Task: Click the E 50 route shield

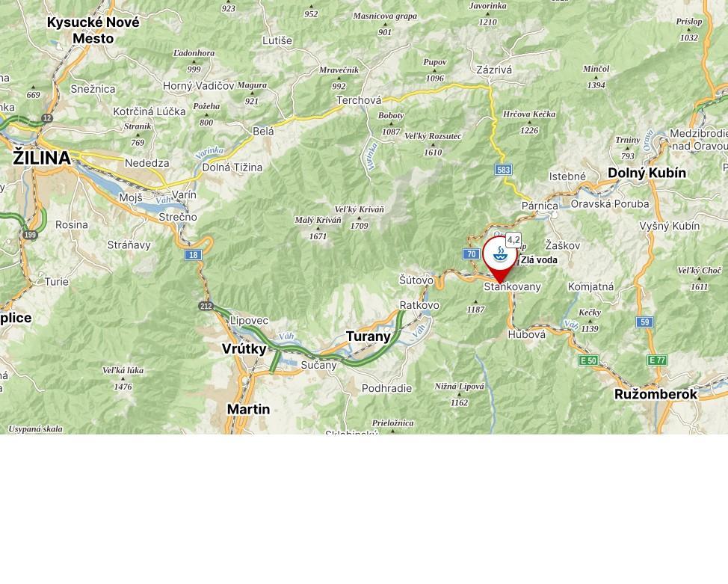Action: coord(588,360)
